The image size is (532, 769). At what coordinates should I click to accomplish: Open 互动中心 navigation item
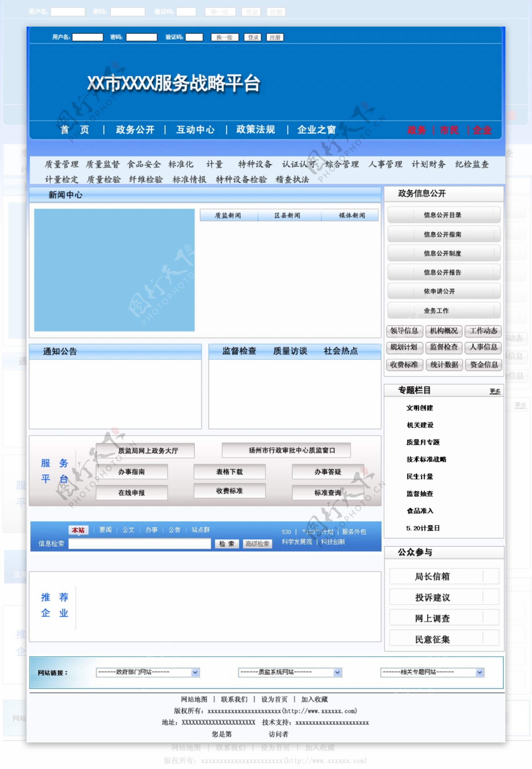click(195, 129)
